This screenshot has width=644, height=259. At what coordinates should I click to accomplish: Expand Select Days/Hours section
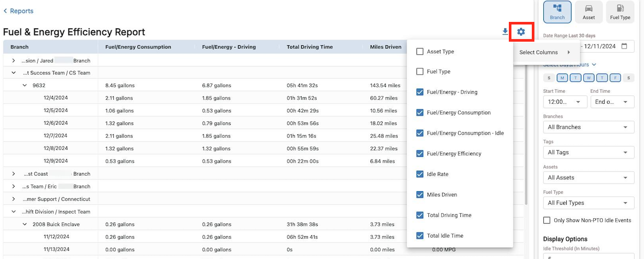pyautogui.click(x=569, y=65)
